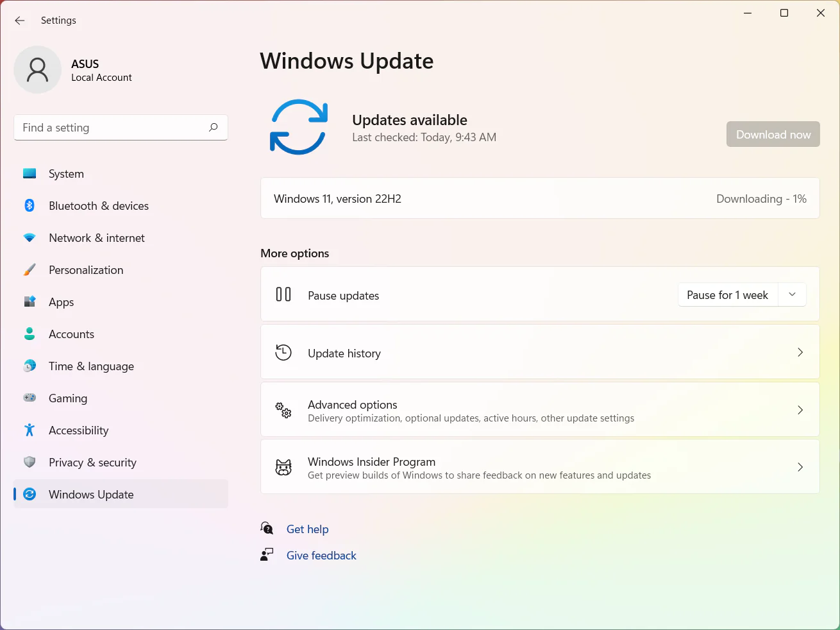Select the System icon in the sidebar
Screen dimensions: 840x630
[x=29, y=173]
